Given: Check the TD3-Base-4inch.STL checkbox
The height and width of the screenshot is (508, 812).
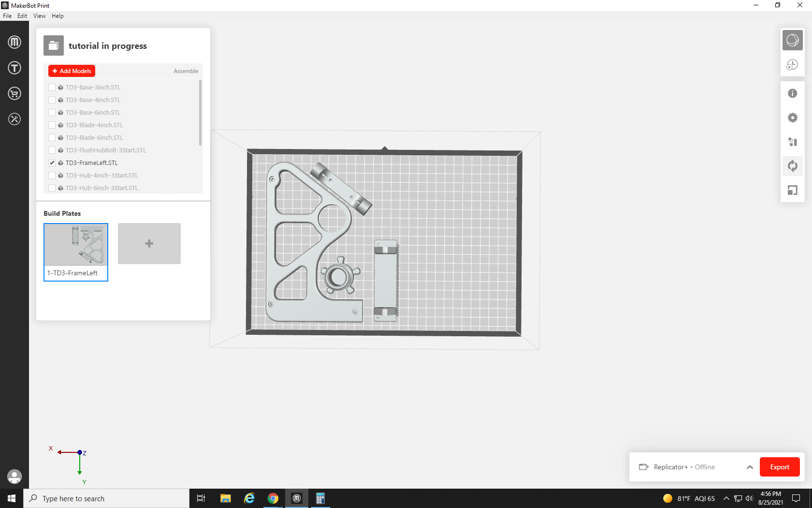Looking at the screenshot, I should click(x=52, y=100).
